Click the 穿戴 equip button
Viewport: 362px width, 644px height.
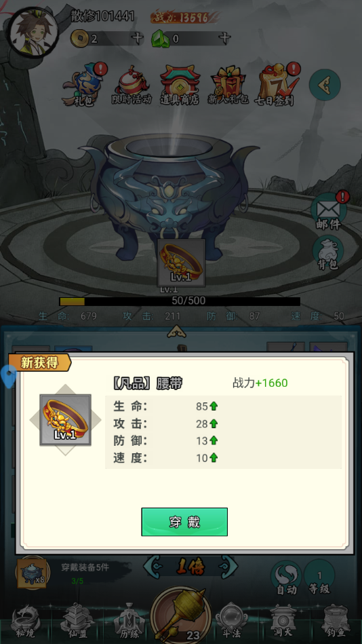184,522
